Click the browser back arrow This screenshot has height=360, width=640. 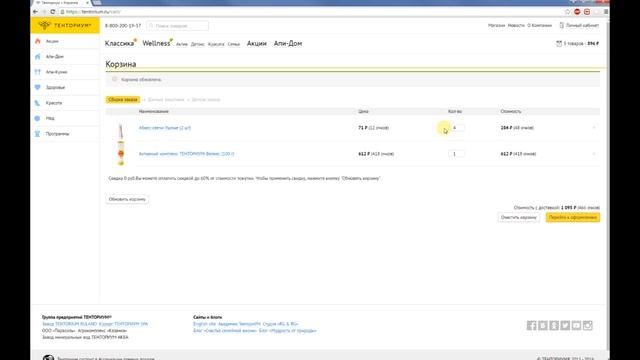coord(36,12)
